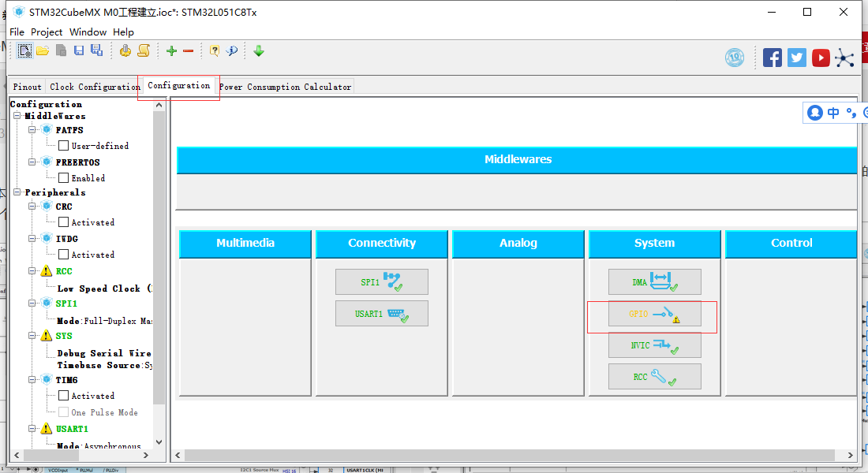This screenshot has width=868, height=473.
Task: Open the Help menu
Action: tap(123, 32)
